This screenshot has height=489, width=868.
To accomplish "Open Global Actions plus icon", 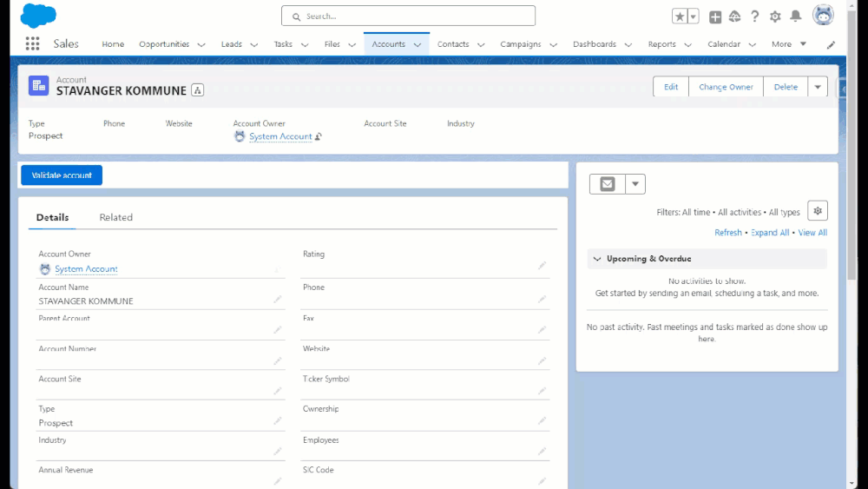I will [x=715, y=17].
